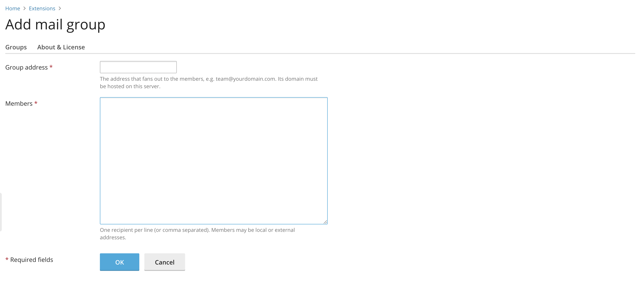Click the Add mail group page heading
The width and height of the screenshot is (644, 304).
(x=55, y=25)
